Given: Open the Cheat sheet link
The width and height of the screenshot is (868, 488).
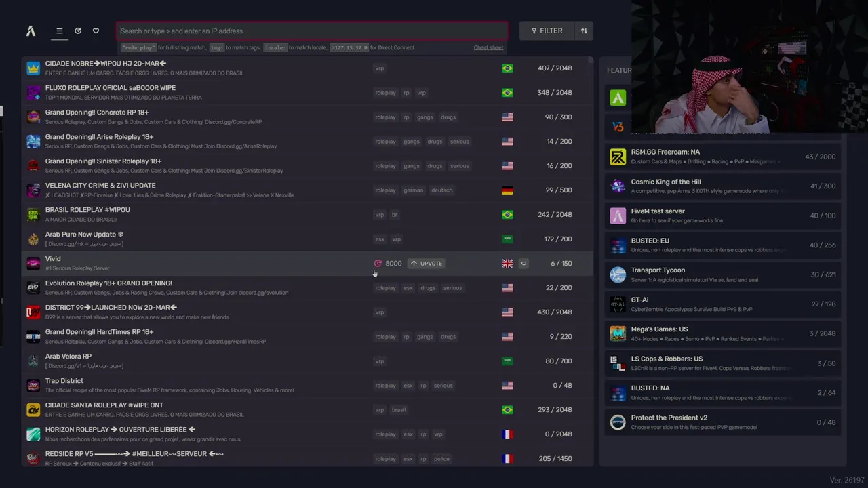Looking at the screenshot, I should click(488, 47).
